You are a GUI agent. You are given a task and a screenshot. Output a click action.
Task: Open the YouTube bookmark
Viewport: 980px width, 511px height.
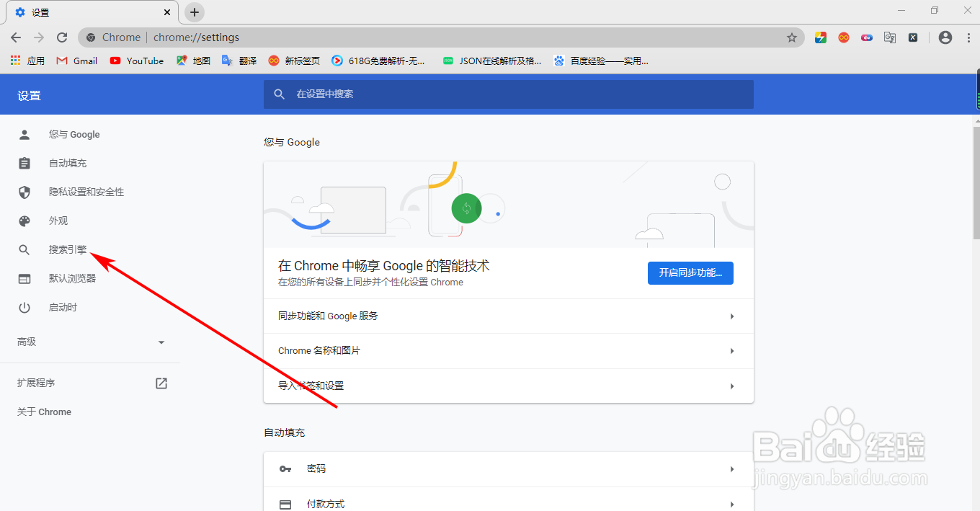(x=136, y=61)
